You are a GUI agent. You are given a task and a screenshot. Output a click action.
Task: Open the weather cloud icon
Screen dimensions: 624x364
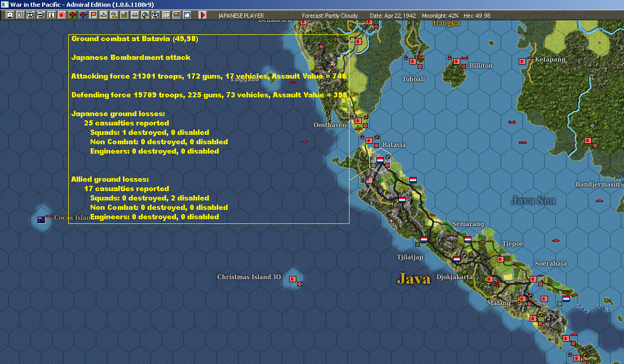point(186,15)
